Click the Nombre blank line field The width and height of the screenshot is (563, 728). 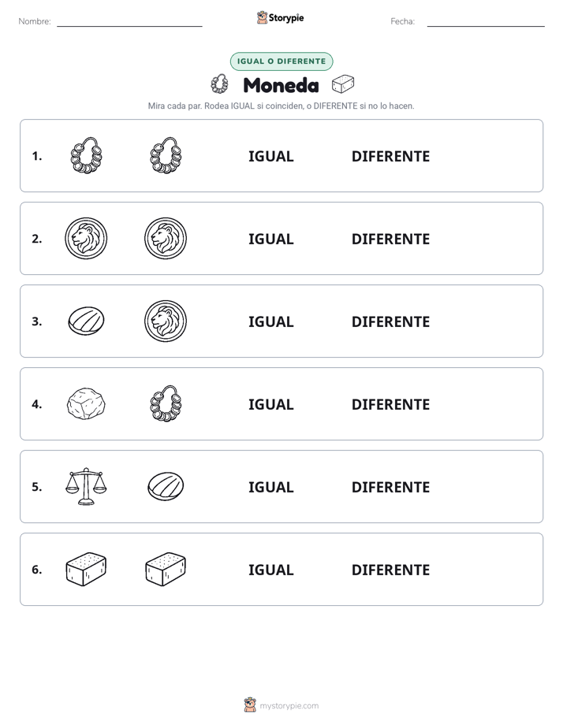tap(129, 21)
